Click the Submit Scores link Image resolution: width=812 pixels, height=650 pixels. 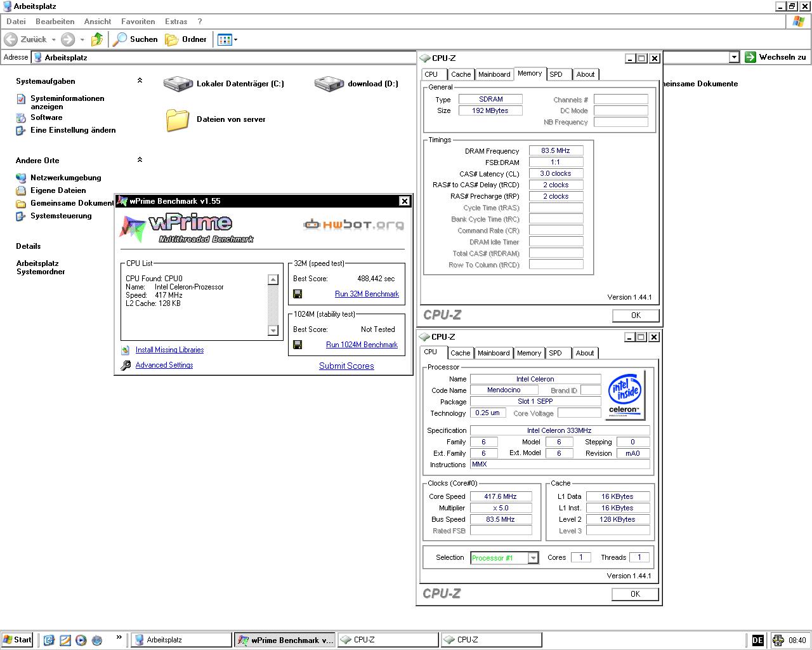coord(346,366)
